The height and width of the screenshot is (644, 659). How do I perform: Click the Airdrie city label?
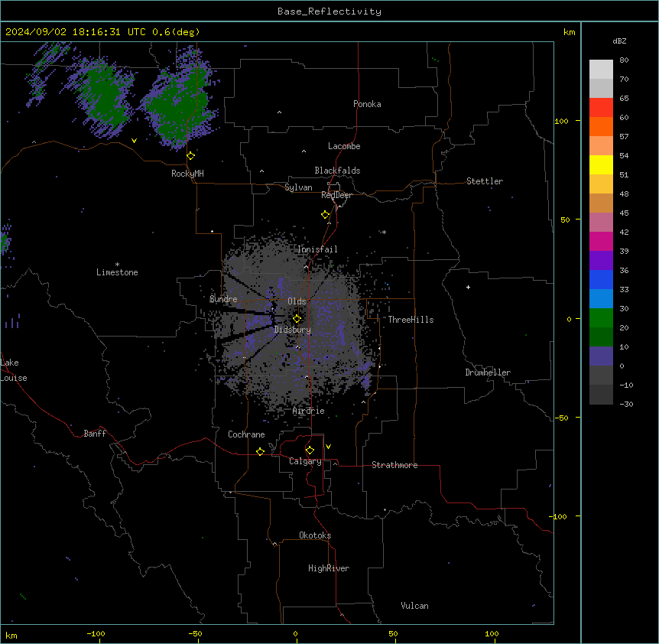(309, 411)
